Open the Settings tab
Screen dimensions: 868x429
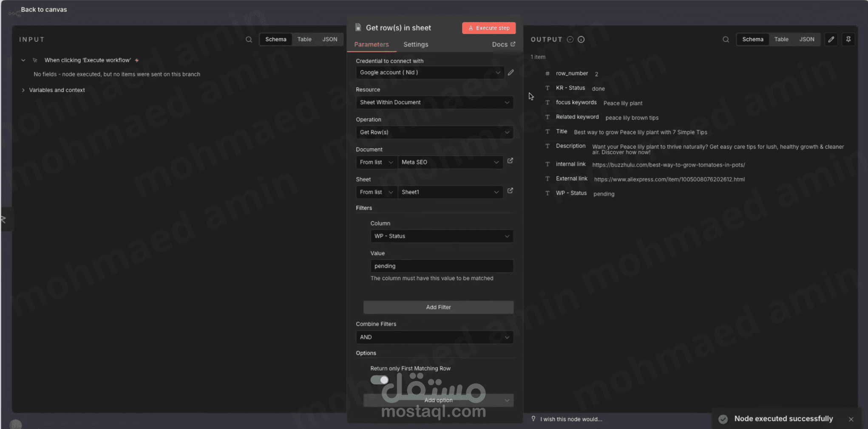[416, 44]
